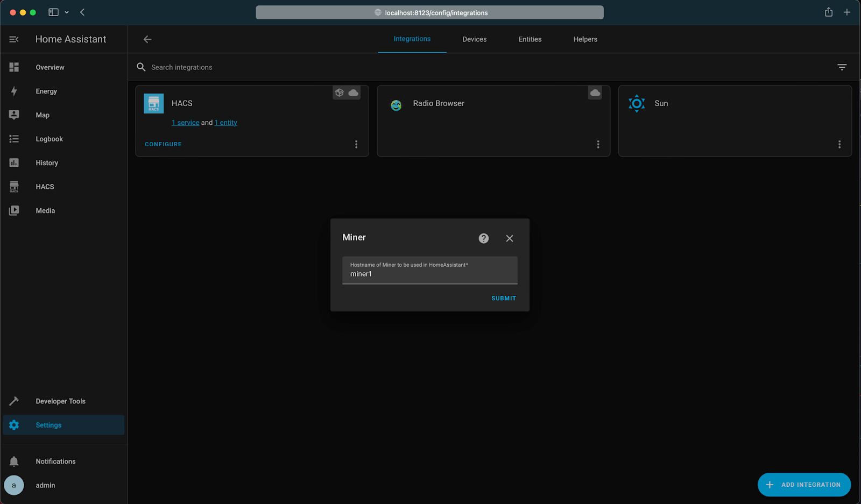Click HACS cloud dependency icon
This screenshot has width=861, height=504.
pyautogui.click(x=354, y=93)
